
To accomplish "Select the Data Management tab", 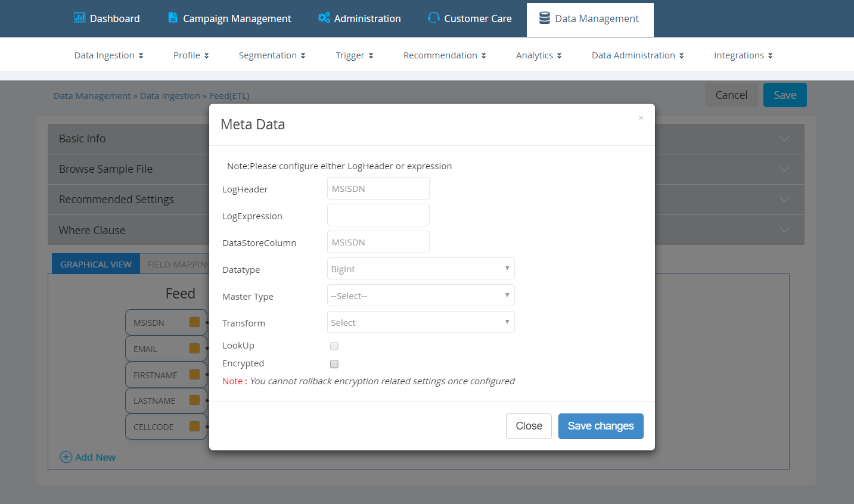I will [590, 18].
